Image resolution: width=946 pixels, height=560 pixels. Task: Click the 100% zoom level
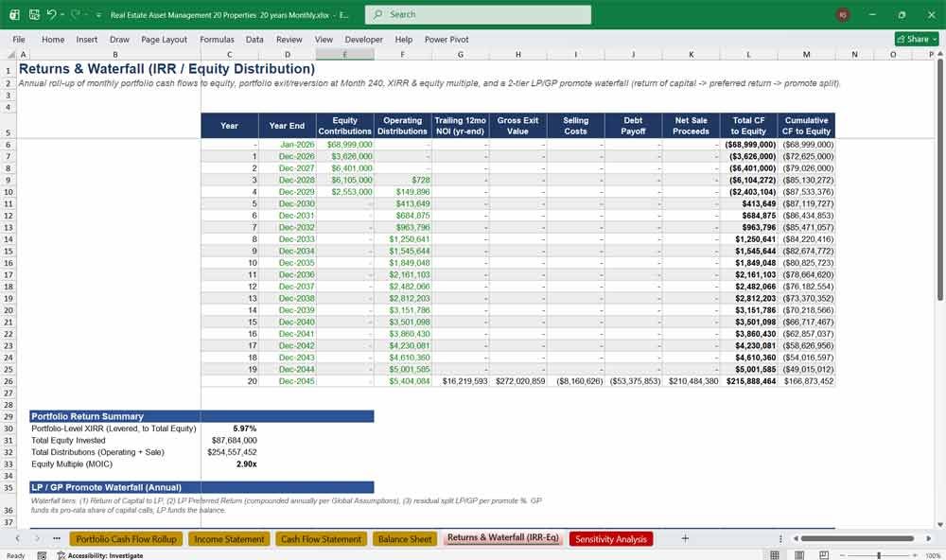[x=933, y=555]
